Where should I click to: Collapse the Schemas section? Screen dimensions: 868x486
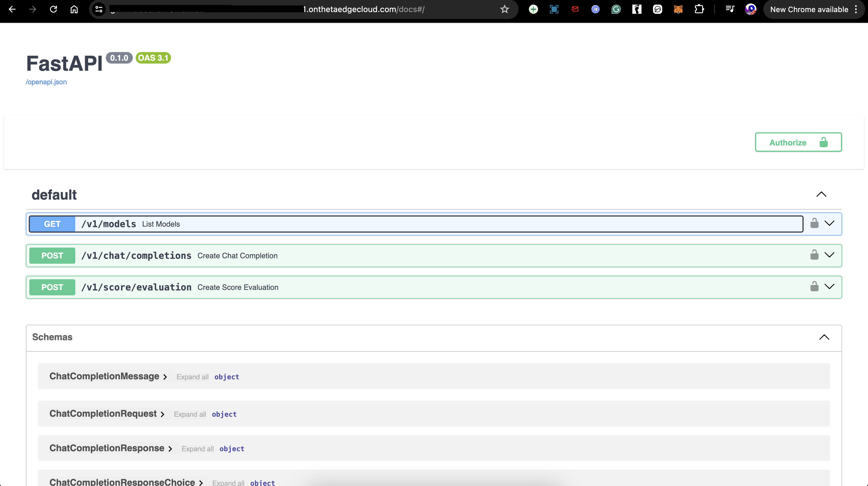point(824,337)
